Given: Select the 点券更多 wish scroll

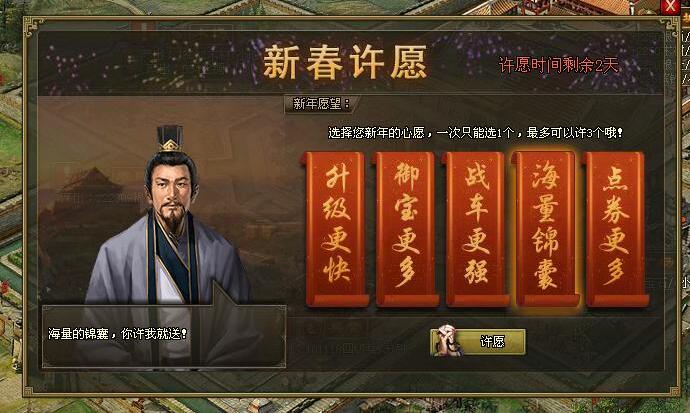Looking at the screenshot, I should 615,229.
